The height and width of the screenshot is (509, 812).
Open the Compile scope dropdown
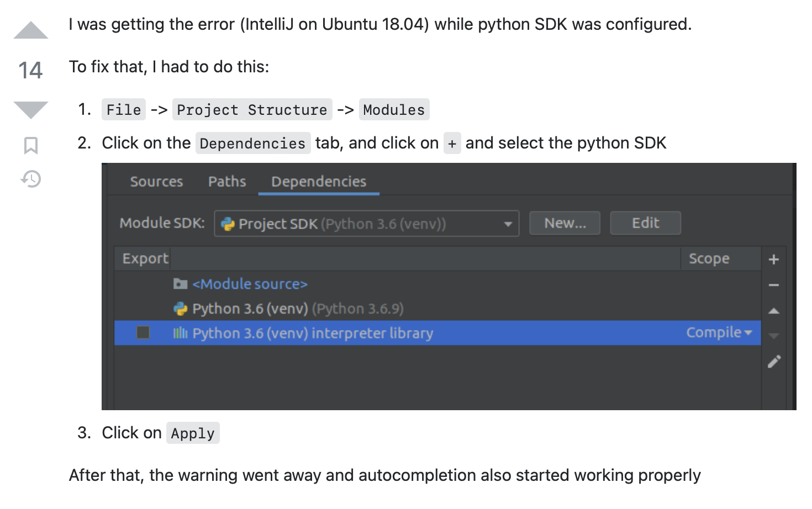click(719, 332)
